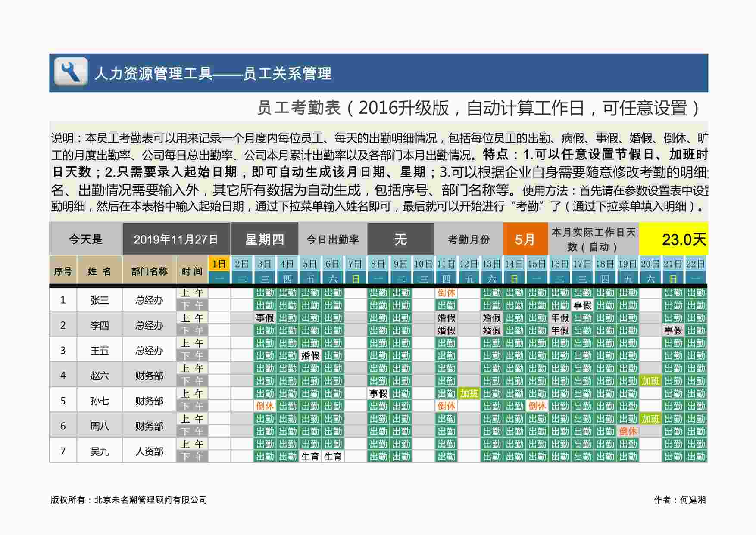Screen dimensions: 756x535
Task: Click 周八's morning 加班 cell on 20日
Action: [x=650, y=419]
